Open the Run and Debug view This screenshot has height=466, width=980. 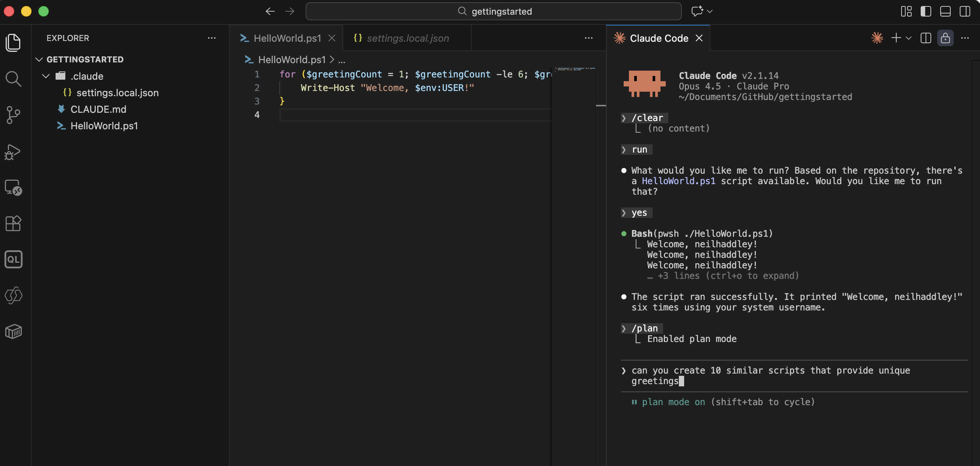(x=13, y=151)
